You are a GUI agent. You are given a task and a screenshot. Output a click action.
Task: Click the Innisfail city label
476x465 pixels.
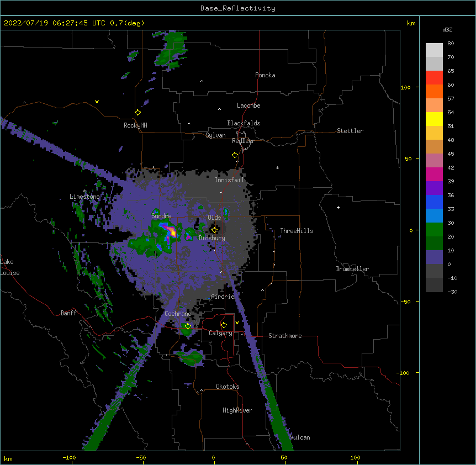coord(229,180)
